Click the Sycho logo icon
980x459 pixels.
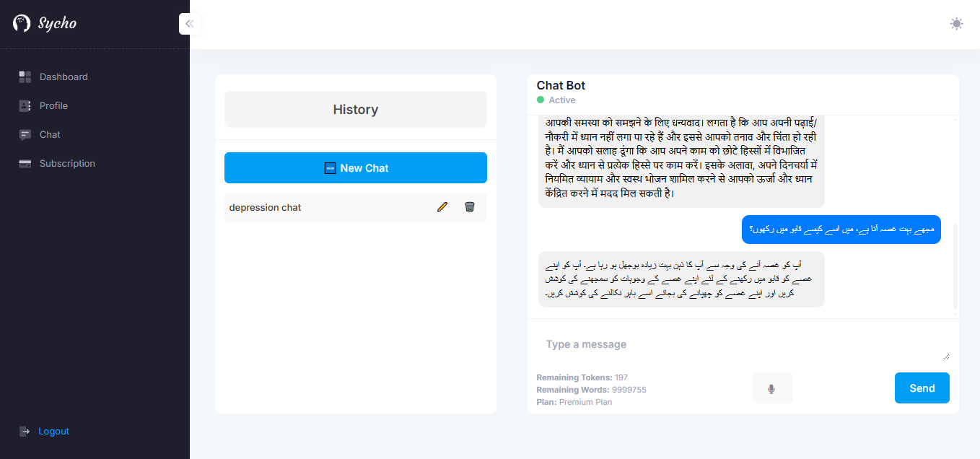pos(22,23)
